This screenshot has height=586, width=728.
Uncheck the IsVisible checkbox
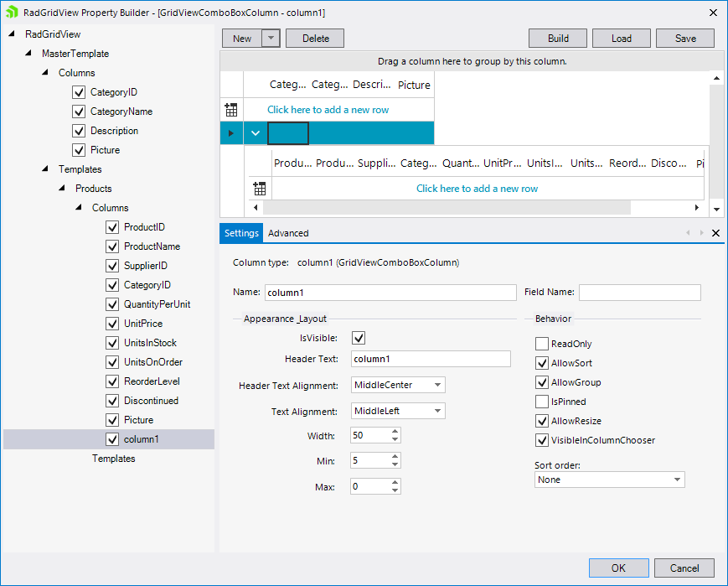(359, 338)
